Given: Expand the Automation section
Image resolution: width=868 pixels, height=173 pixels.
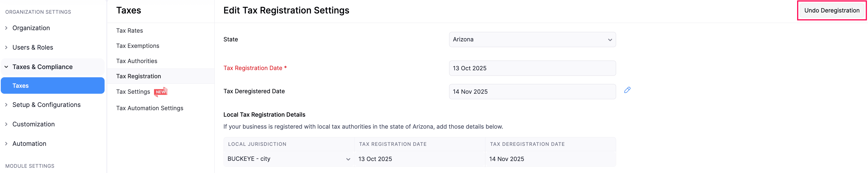Looking at the screenshot, I should point(29,144).
